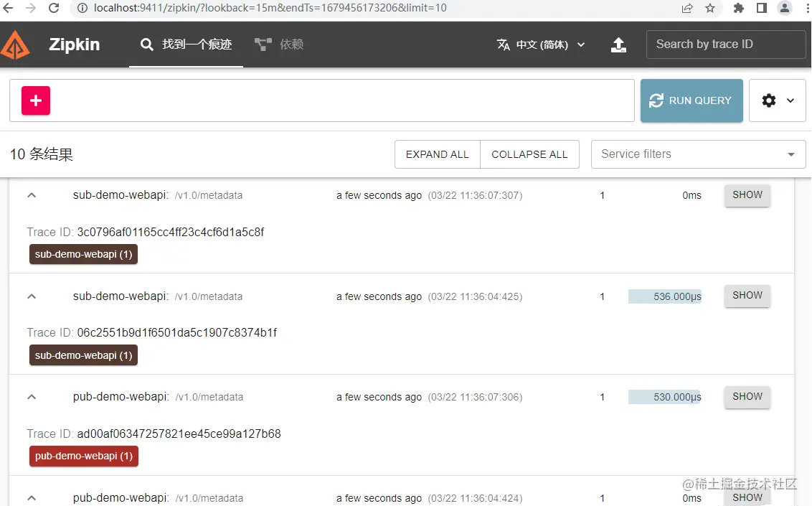Open browser extensions puzzle icon

pos(739,8)
